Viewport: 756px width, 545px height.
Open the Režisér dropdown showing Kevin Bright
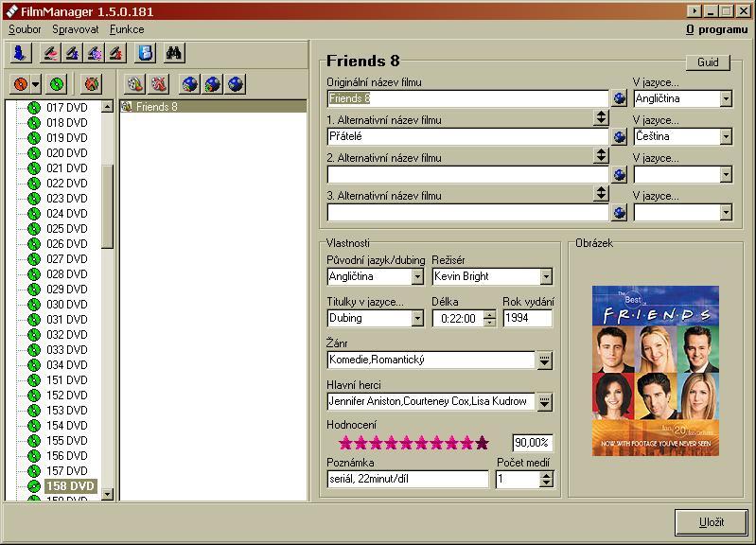click(546, 277)
